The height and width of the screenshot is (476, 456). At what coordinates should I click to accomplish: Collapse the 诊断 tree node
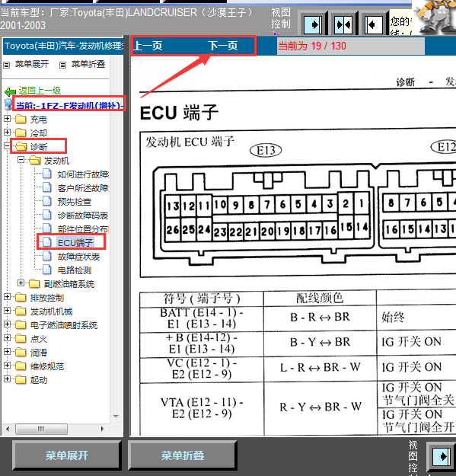click(7, 146)
